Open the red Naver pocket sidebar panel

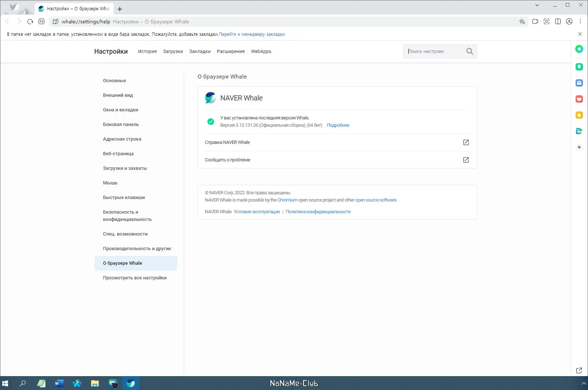pos(579,99)
